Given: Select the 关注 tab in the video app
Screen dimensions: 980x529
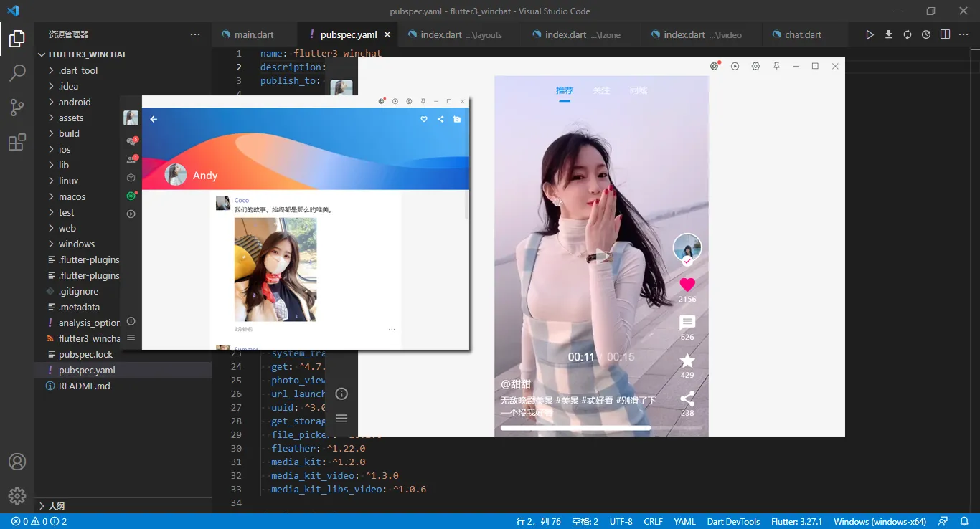Looking at the screenshot, I should click(601, 90).
